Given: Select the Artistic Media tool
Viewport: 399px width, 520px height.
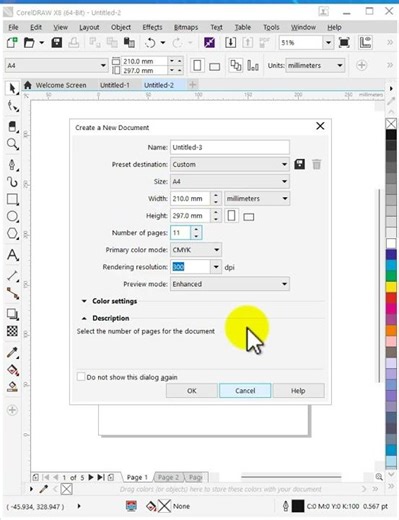Looking at the screenshot, I should (12, 182).
